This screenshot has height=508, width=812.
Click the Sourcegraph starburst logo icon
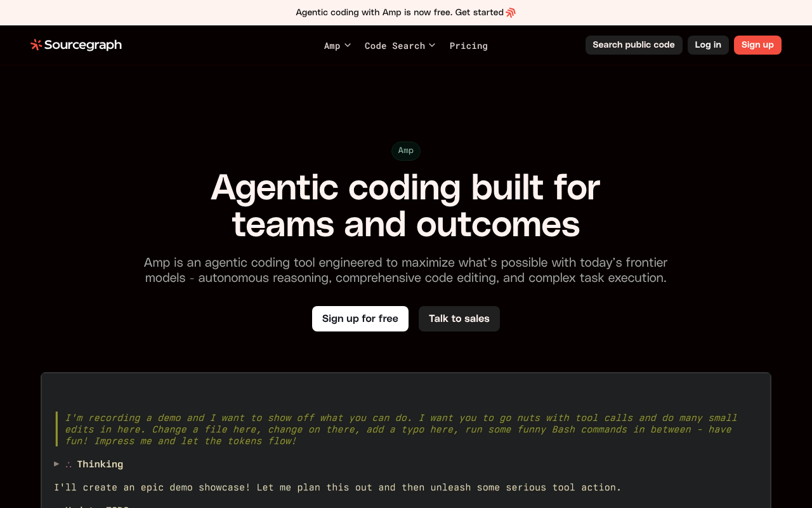coord(36,44)
